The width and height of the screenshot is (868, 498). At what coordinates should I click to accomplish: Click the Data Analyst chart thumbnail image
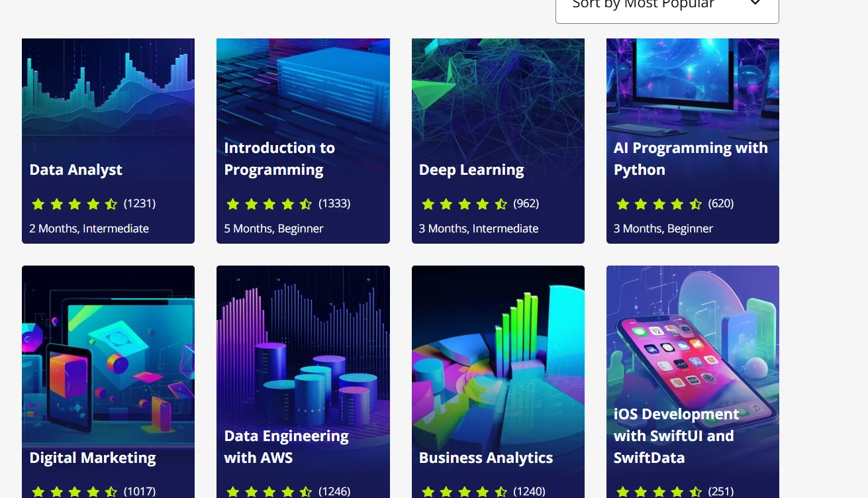pyautogui.click(x=108, y=86)
